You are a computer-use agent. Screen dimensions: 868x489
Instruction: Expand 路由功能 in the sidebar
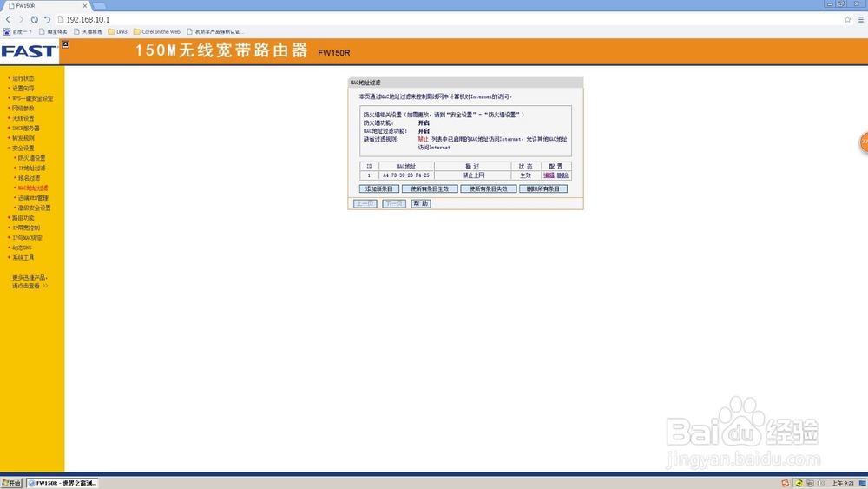click(x=23, y=218)
